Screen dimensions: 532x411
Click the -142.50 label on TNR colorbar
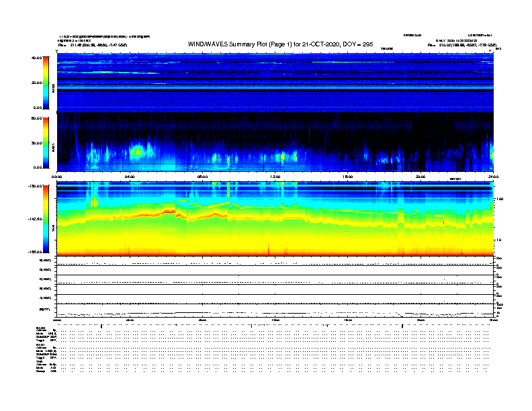coord(35,219)
